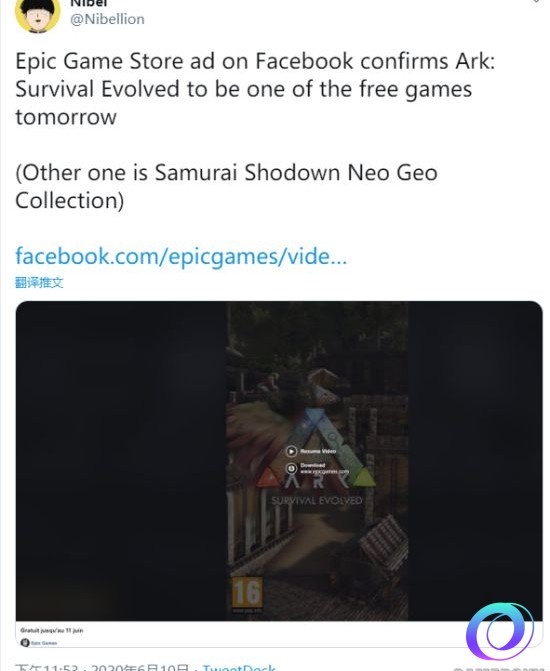Image resolution: width=550 pixels, height=671 pixels.
Task: Click the ARK Survival Evolved logo
Action: tap(317, 457)
